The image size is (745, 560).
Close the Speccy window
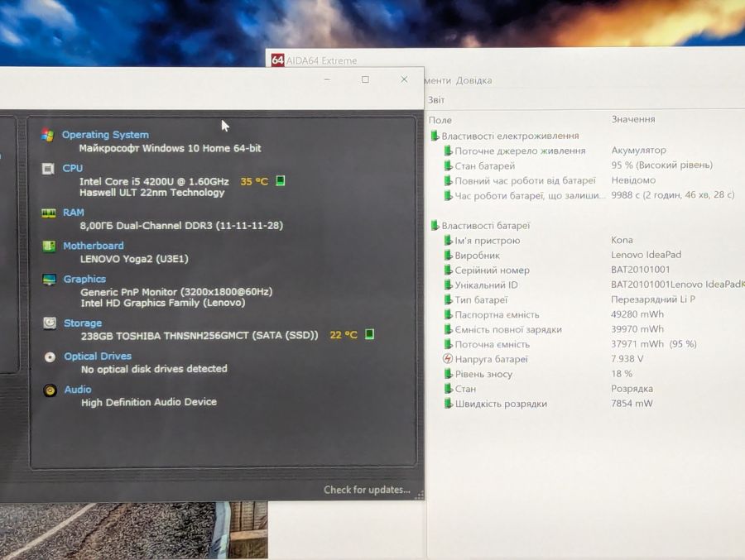point(404,79)
